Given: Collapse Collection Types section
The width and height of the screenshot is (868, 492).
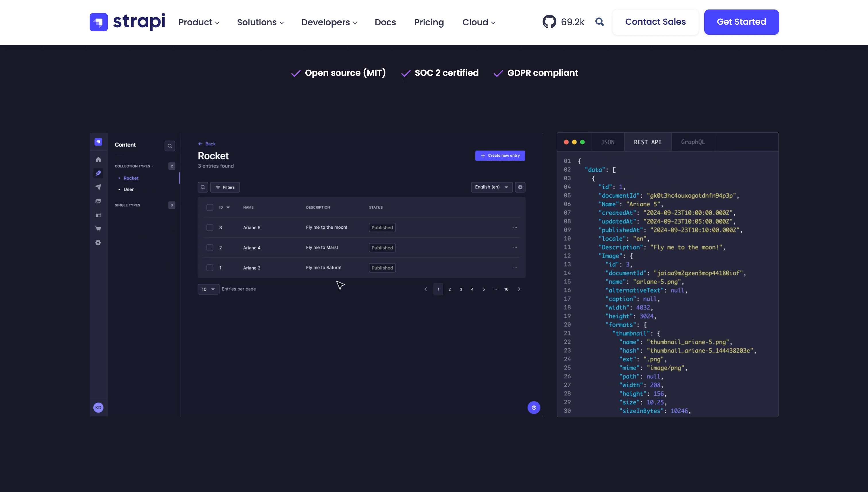Looking at the screenshot, I should coord(134,166).
